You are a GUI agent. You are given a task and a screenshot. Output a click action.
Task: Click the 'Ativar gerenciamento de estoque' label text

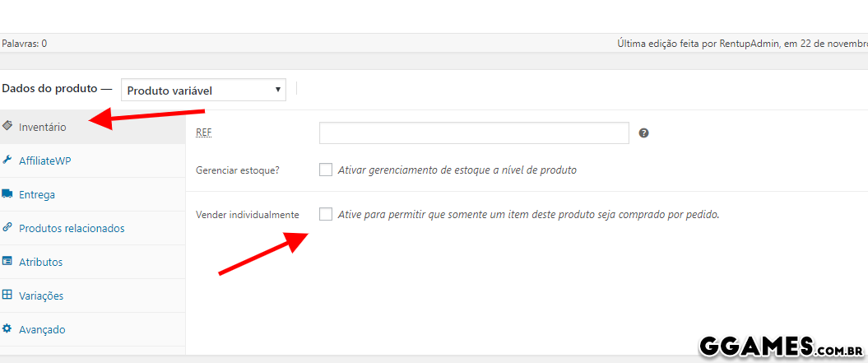click(457, 170)
